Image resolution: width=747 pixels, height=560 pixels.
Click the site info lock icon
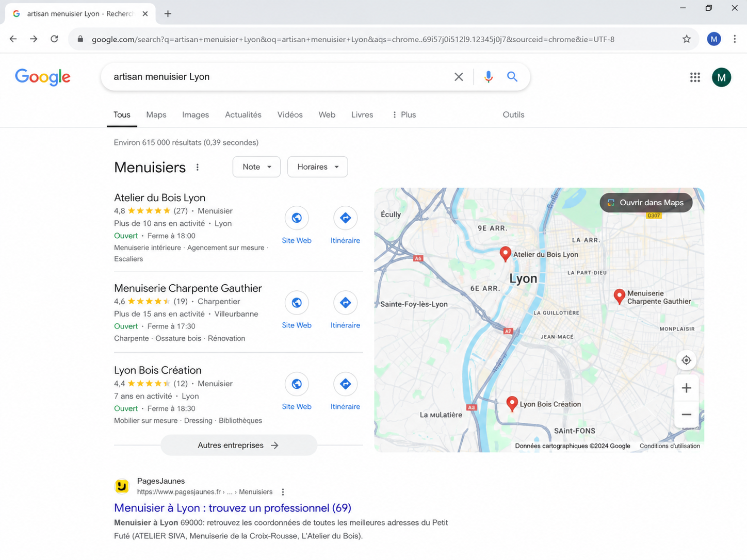(80, 39)
